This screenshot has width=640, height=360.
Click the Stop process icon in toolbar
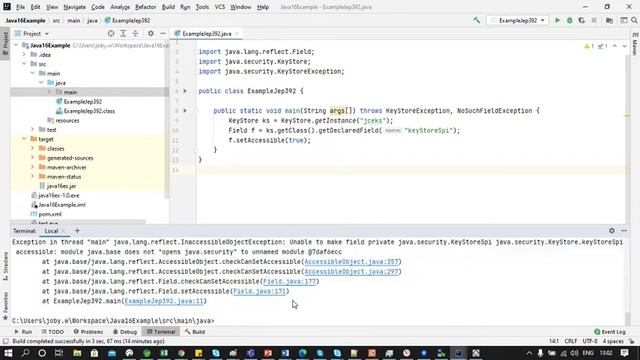coord(594,20)
